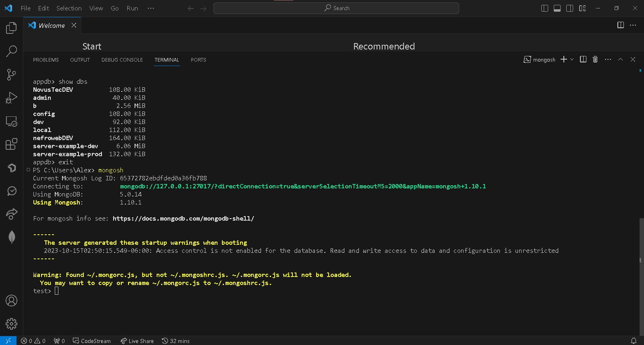This screenshot has width=644, height=345.
Task: Open the Remote Explorer view
Action: tap(11, 121)
